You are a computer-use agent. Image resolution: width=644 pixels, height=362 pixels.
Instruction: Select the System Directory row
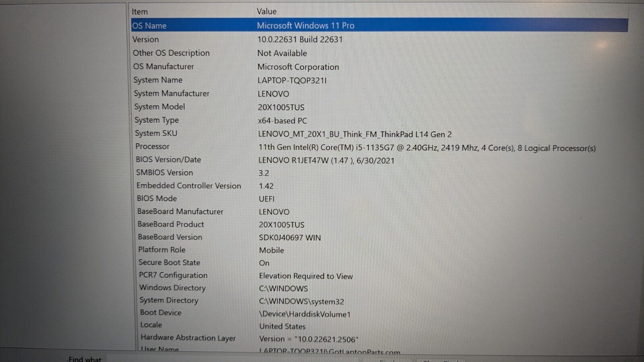coord(169,300)
